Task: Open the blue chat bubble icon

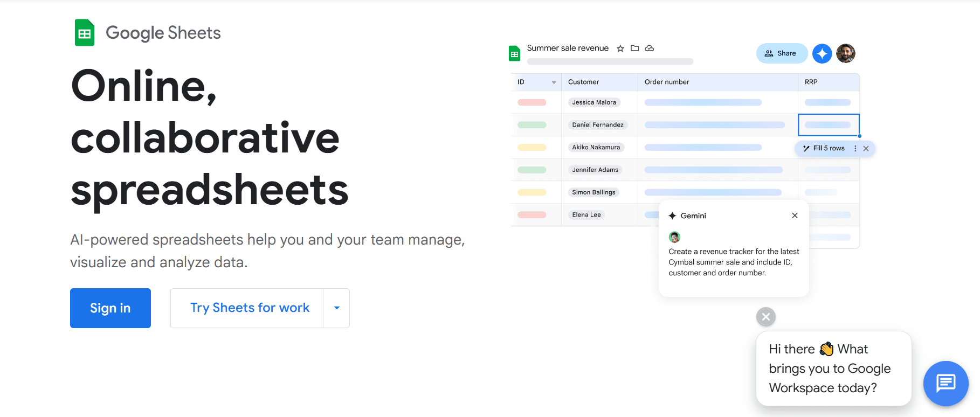Action: (x=946, y=383)
